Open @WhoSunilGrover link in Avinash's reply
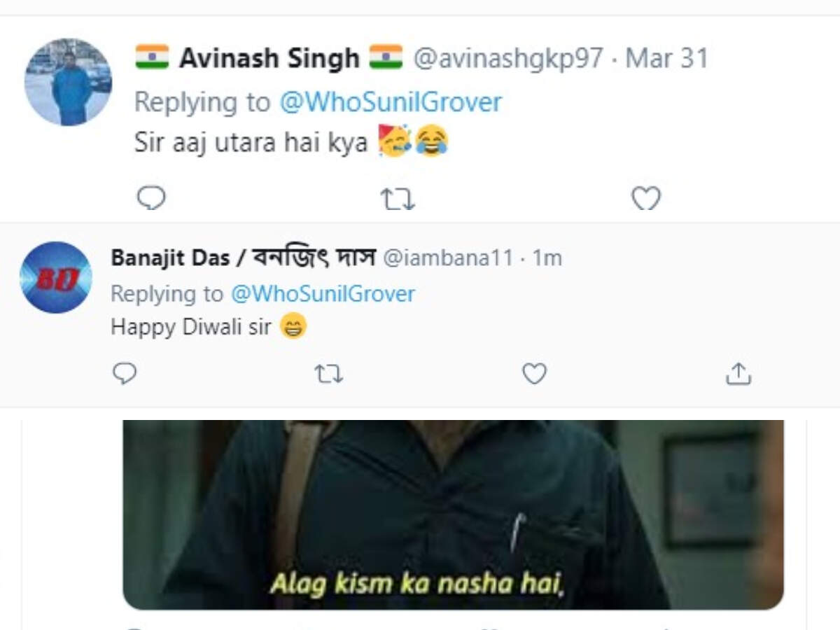Screen dimensions: 840x630 click(x=391, y=102)
